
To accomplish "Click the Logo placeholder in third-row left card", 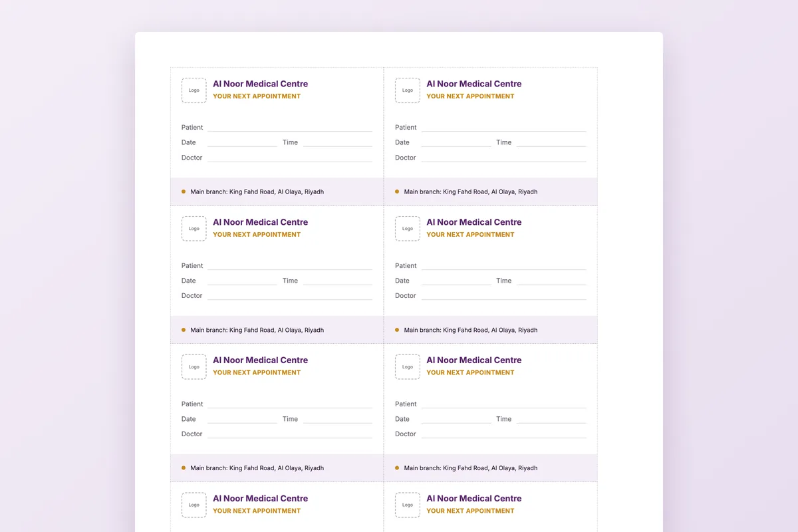I will point(194,367).
